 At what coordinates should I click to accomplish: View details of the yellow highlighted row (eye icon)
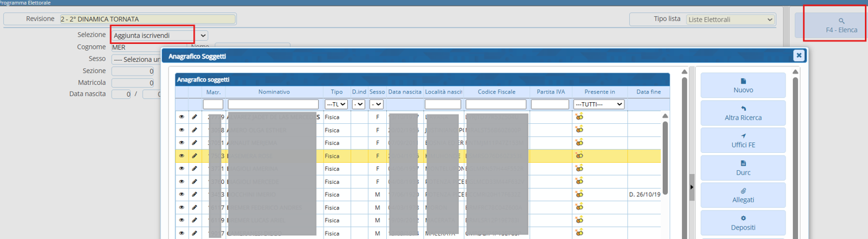pos(182,155)
